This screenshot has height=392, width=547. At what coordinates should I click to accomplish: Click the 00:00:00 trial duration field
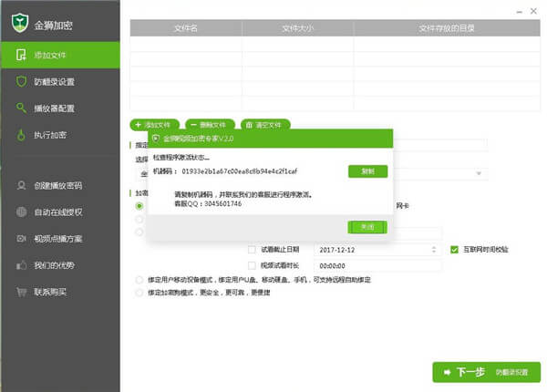coord(377,266)
